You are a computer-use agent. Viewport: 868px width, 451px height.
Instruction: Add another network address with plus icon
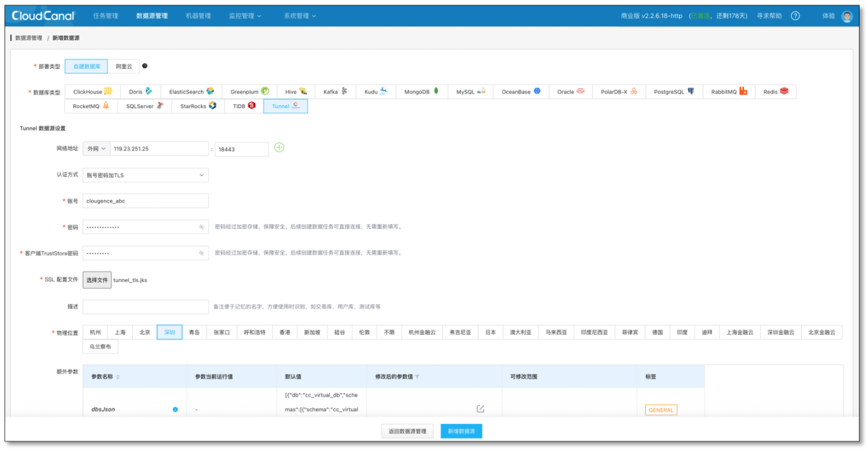pyautogui.click(x=279, y=147)
